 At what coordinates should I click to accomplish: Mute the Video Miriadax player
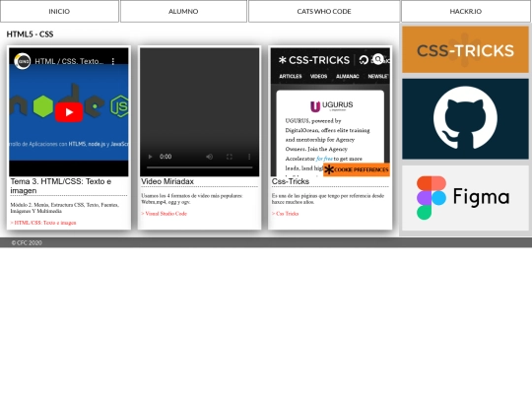pos(209,157)
